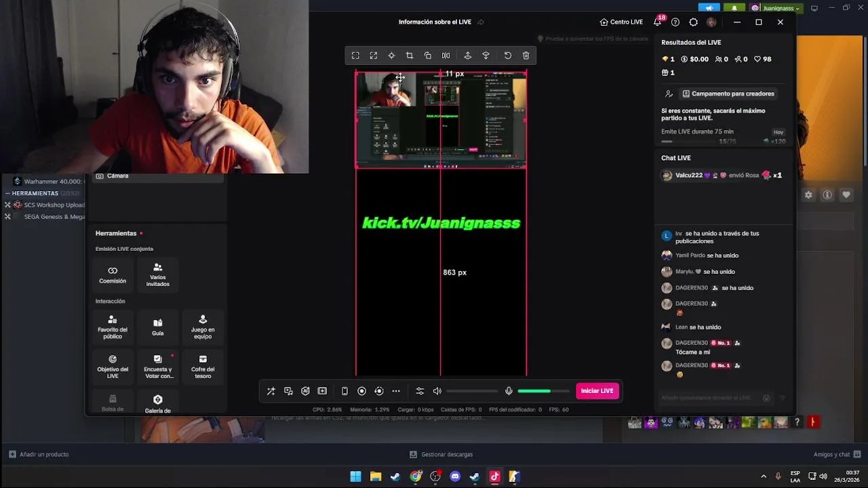The width and height of the screenshot is (868, 488).
Task: Select the screen capture source in preview
Action: tap(441, 119)
